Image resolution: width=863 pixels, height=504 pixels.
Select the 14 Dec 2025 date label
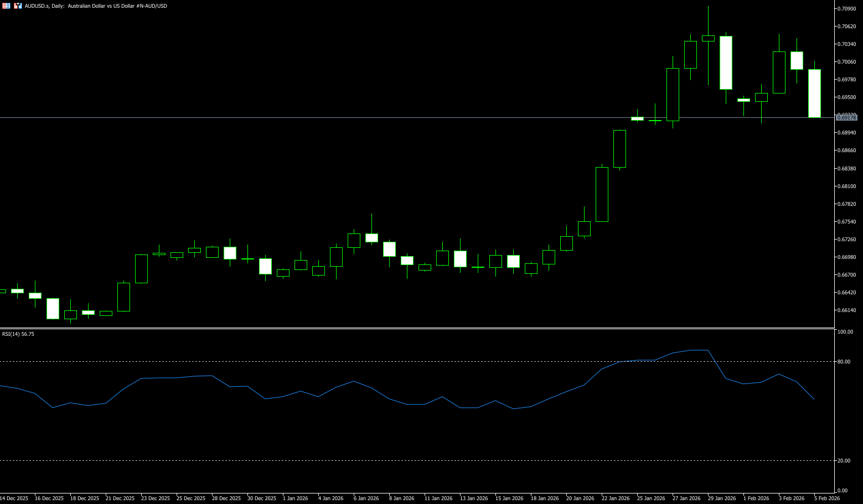tap(14, 498)
